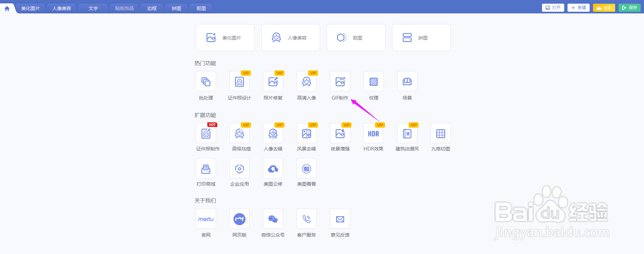Screen dimensions: 644x254
Task: Open the 人像去噪 portrait denoise tool
Action: [273, 133]
